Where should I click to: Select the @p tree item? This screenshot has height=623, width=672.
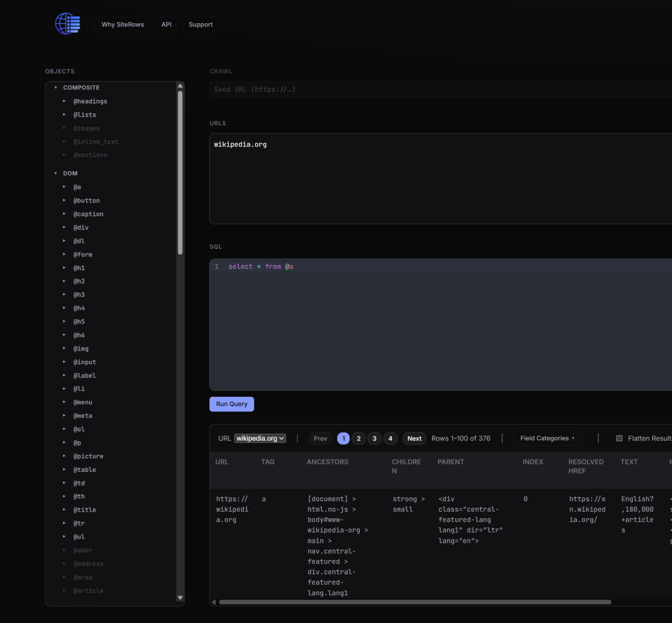click(77, 443)
